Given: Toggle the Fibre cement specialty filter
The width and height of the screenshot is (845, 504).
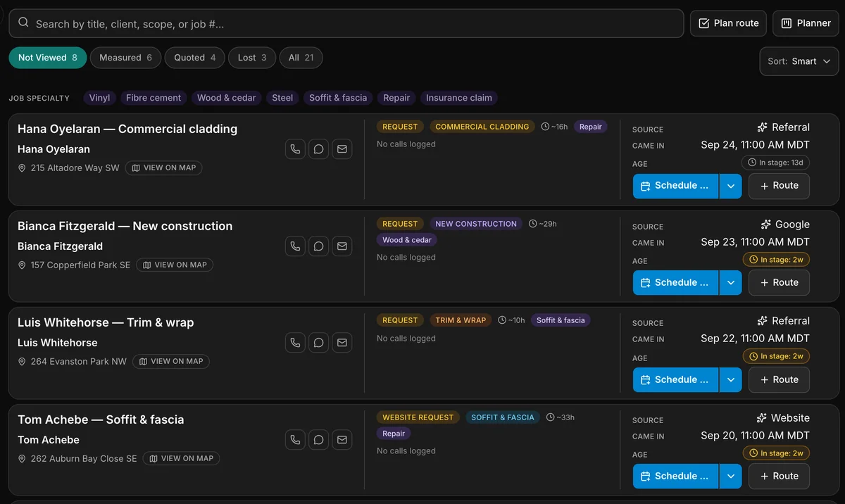Looking at the screenshot, I should (x=154, y=98).
